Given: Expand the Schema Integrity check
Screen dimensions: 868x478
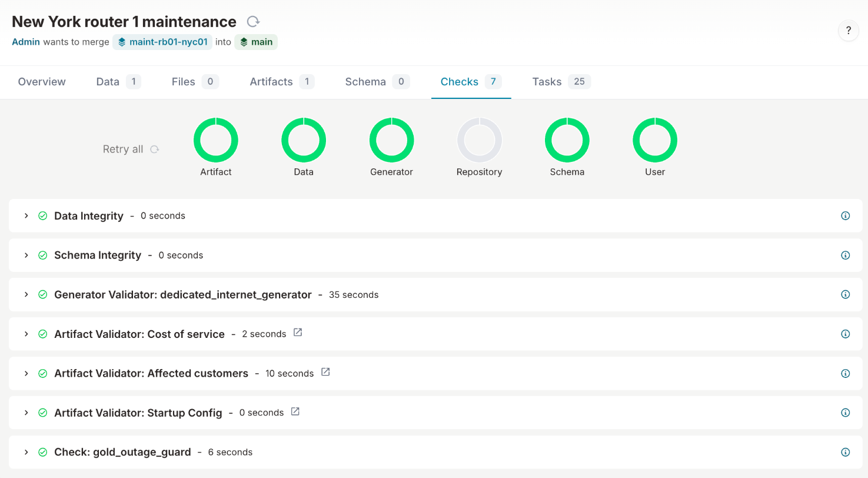Looking at the screenshot, I should 26,255.
